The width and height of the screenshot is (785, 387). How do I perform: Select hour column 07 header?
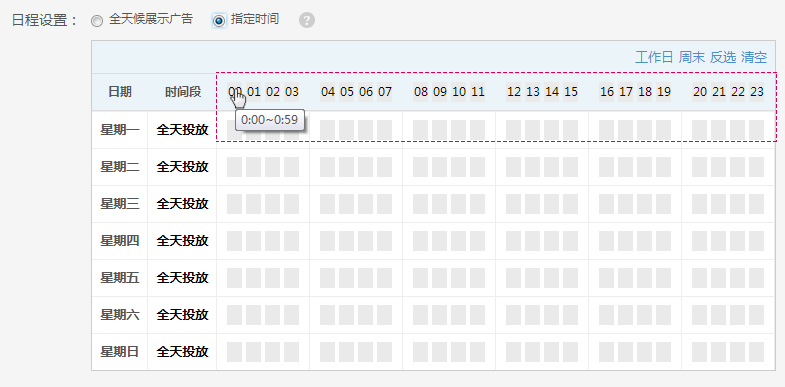[384, 92]
